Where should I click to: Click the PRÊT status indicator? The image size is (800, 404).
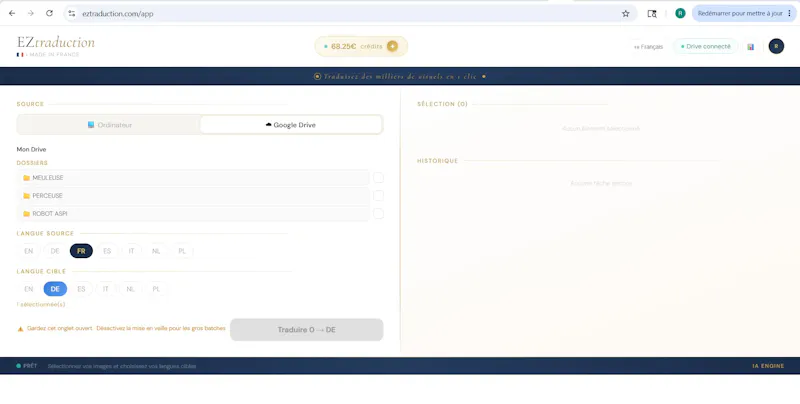click(x=27, y=366)
